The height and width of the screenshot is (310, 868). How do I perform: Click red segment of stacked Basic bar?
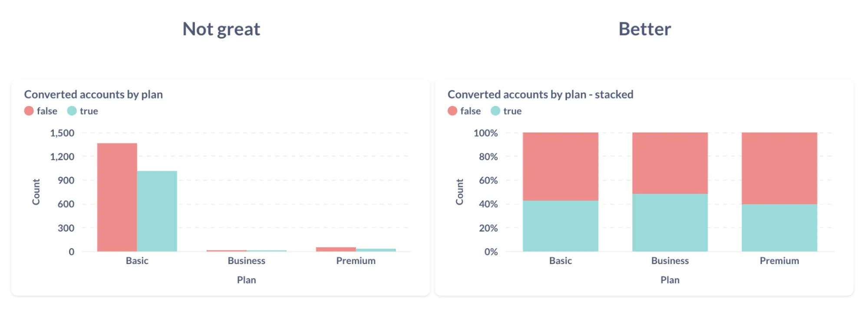560,166
